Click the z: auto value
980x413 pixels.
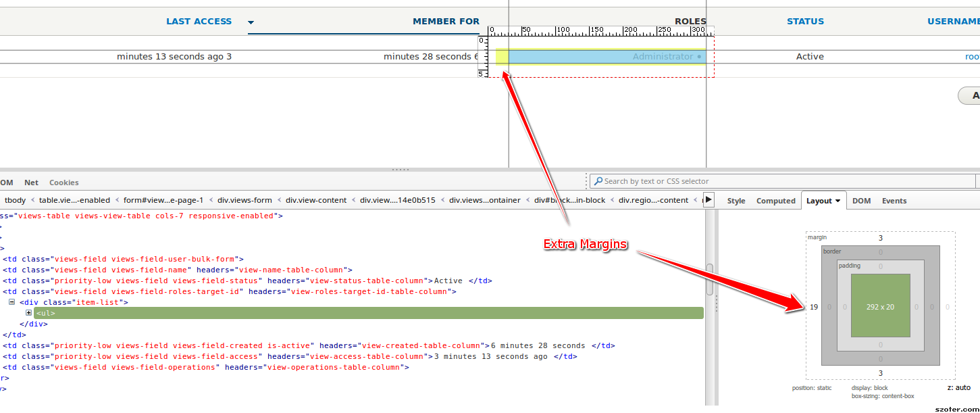click(958, 387)
